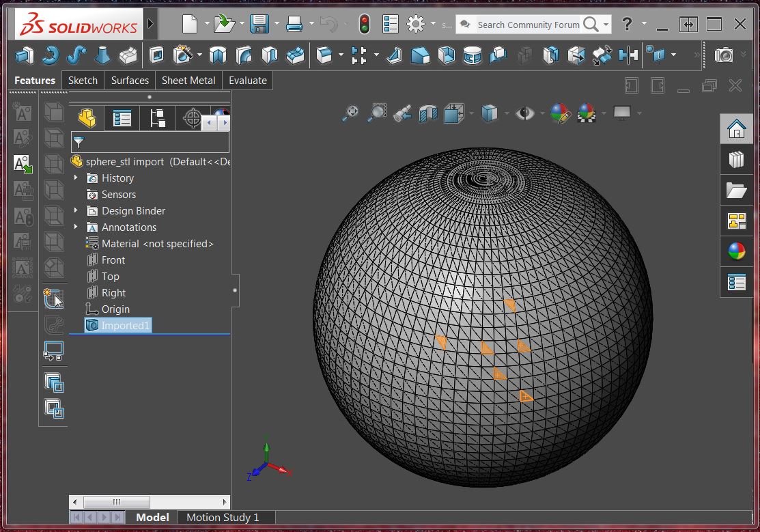The image size is (760, 532).
Task: Expand the Design Binder node
Action: pos(76,211)
